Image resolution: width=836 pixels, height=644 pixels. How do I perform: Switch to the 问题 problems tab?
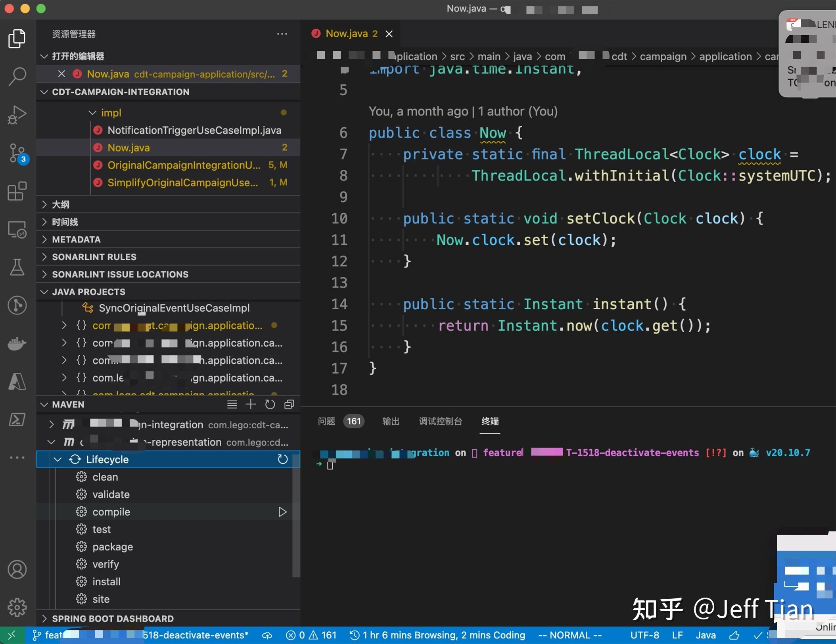pyautogui.click(x=326, y=421)
